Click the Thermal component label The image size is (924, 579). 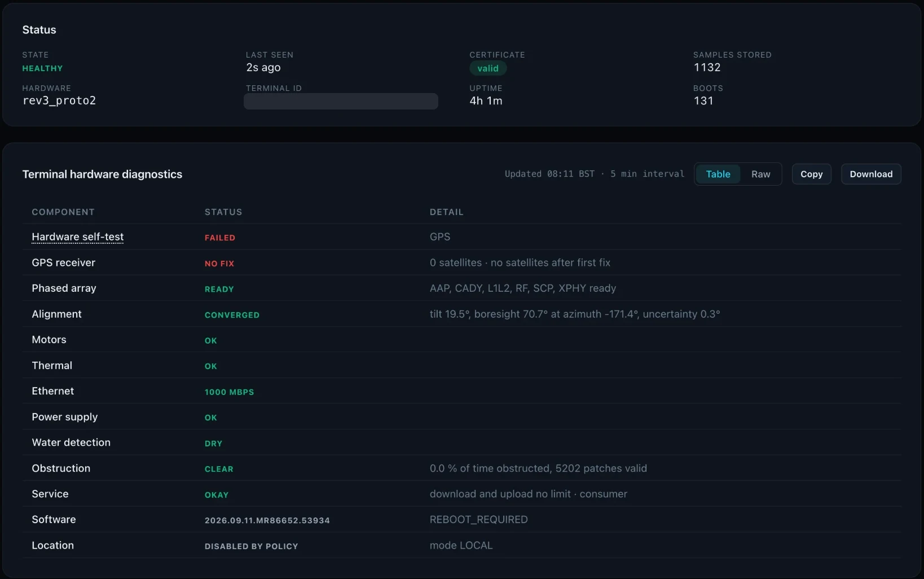pyautogui.click(x=52, y=366)
